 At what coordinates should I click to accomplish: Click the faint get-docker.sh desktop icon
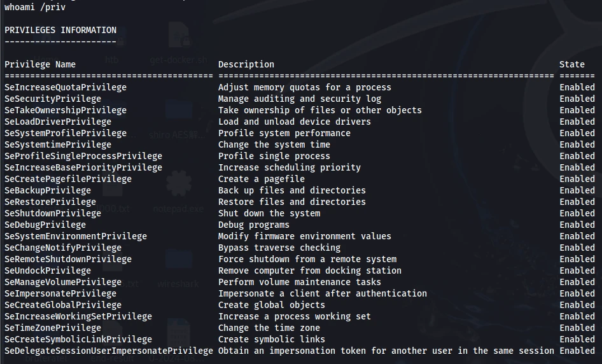[179, 36]
